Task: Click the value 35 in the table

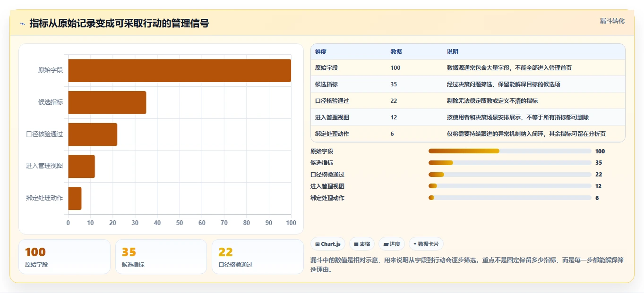Action: 394,84
